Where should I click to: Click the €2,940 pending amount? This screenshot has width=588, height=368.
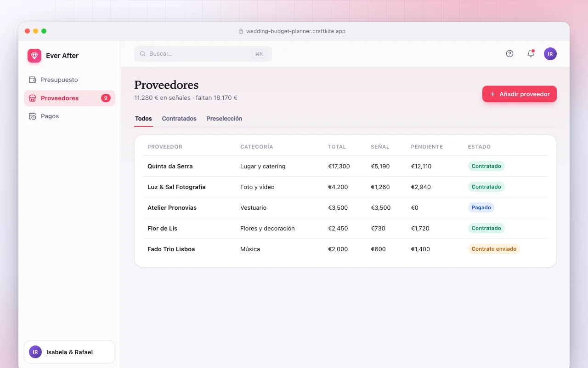click(421, 187)
